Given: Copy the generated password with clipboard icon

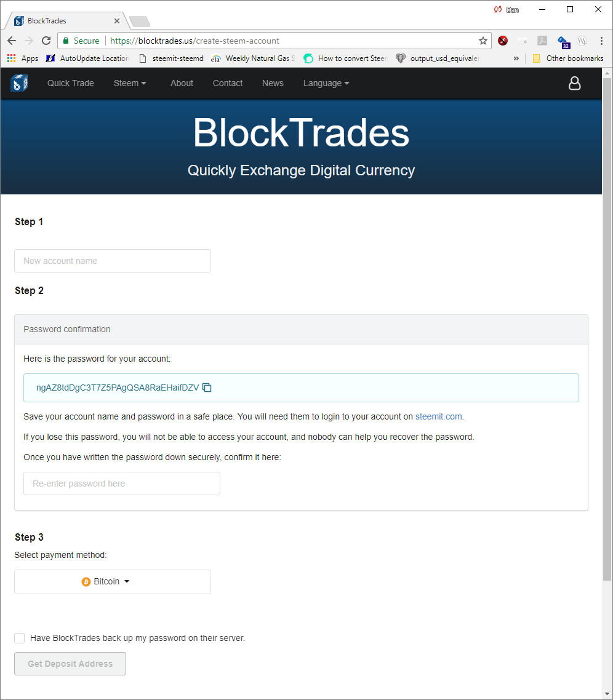Looking at the screenshot, I should click(x=207, y=388).
